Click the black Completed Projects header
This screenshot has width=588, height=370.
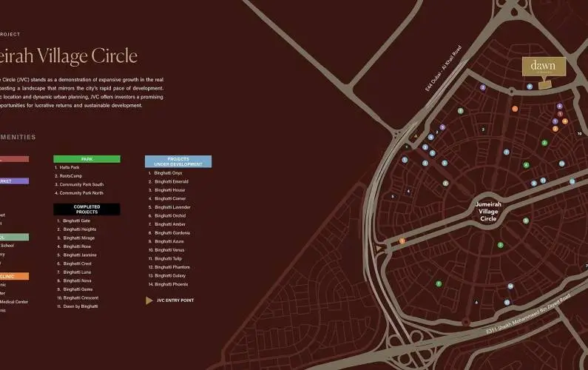coord(87,209)
